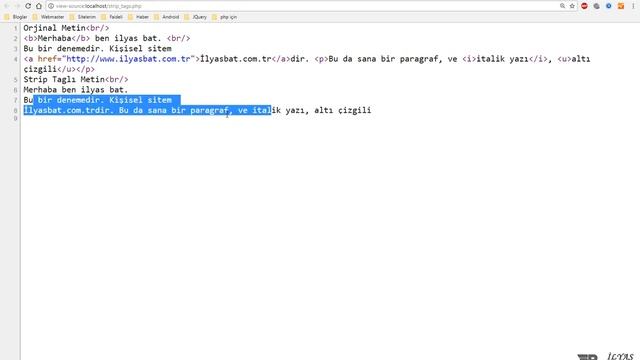Open the zoom magnifier icon in address bar
Viewport: 640px width, 360px height.
click(x=562, y=6)
